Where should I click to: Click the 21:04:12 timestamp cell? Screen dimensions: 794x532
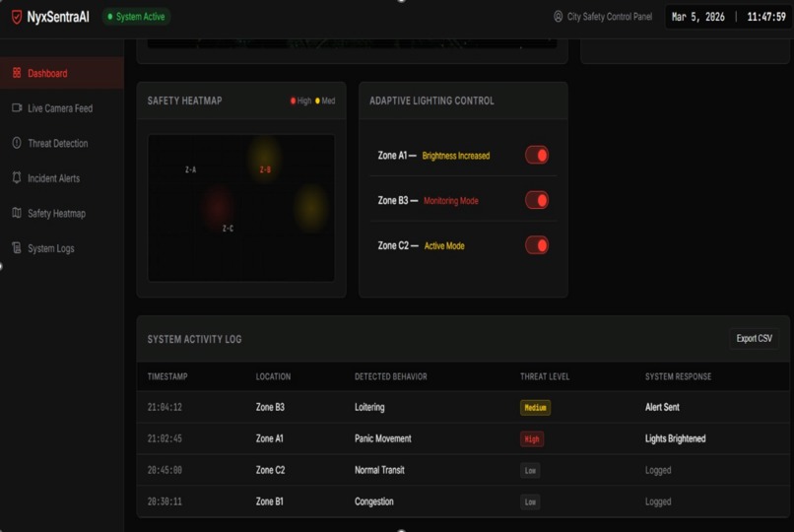165,407
